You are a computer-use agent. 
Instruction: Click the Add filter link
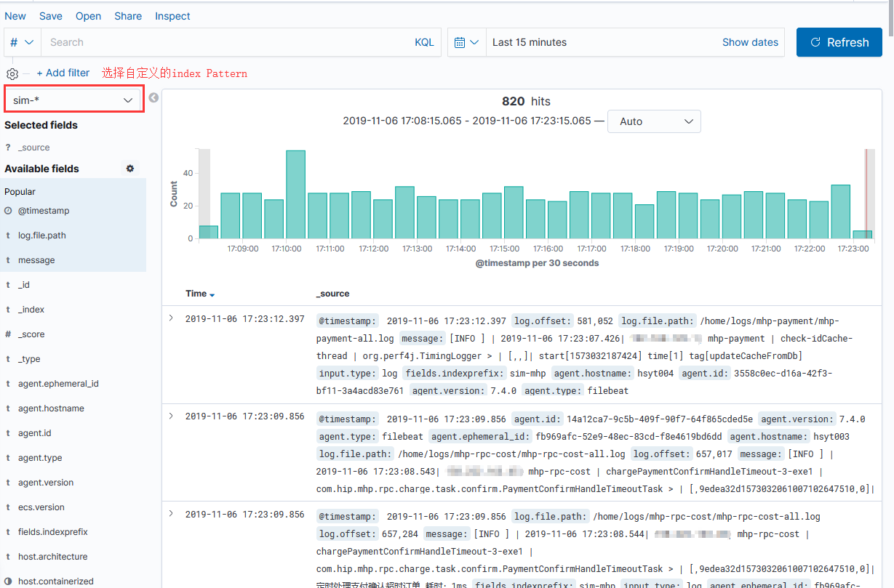(x=63, y=73)
